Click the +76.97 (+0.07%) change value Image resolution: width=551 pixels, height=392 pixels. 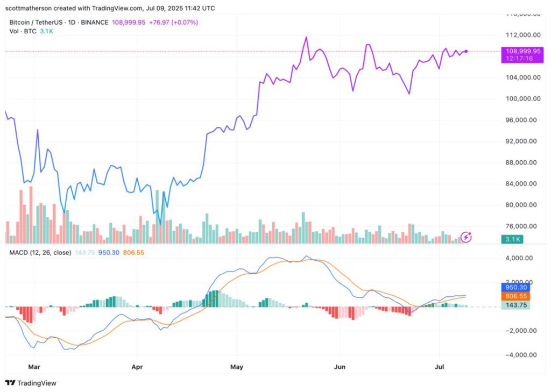tap(174, 22)
